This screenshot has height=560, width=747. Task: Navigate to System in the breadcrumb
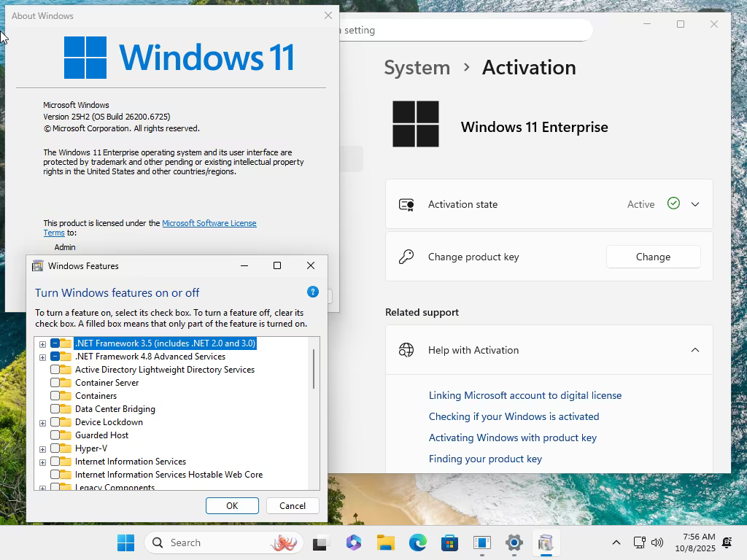pyautogui.click(x=417, y=68)
